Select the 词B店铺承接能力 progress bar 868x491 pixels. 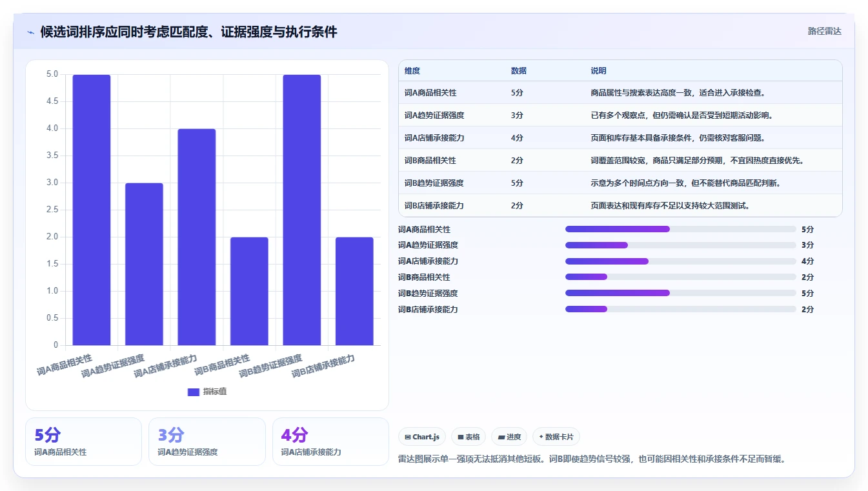click(681, 309)
